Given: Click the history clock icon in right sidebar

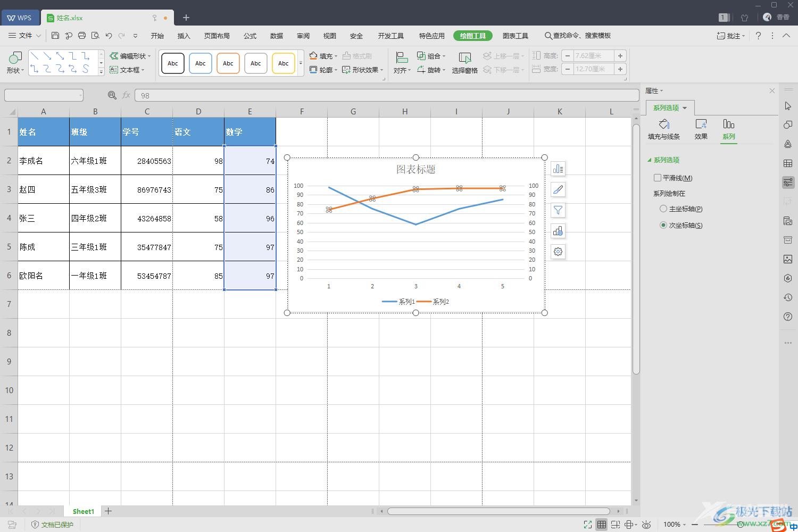Looking at the screenshot, I should [788, 297].
